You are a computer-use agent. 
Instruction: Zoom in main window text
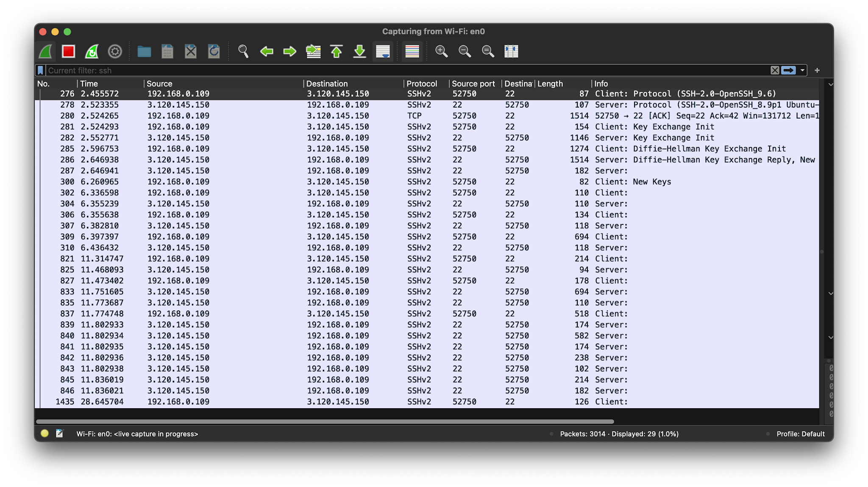[441, 52]
